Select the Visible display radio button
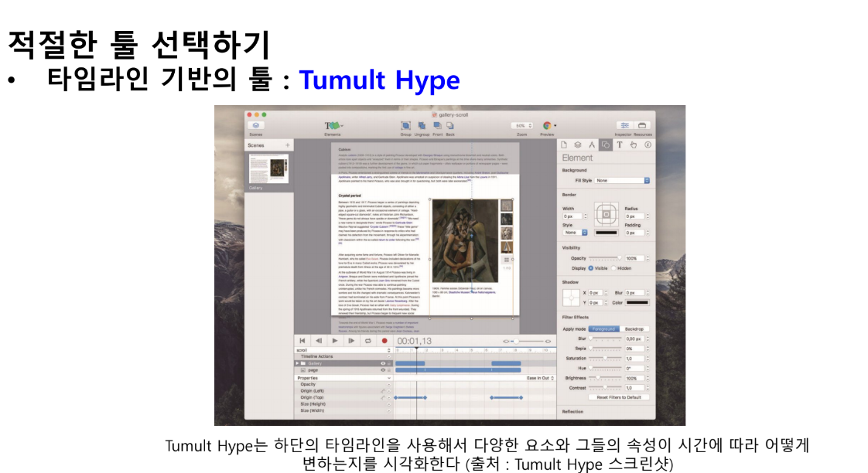Viewport: 868px width, 473px height. 591,268
